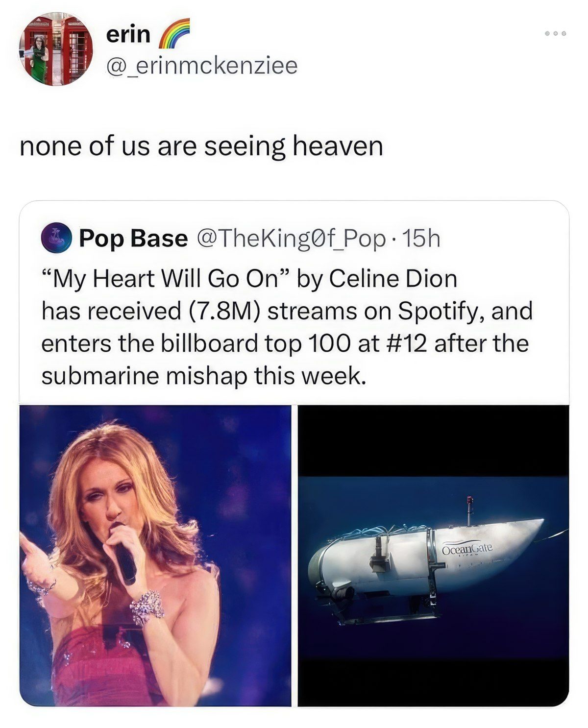Open the quoted tweet's body text

[287, 327]
